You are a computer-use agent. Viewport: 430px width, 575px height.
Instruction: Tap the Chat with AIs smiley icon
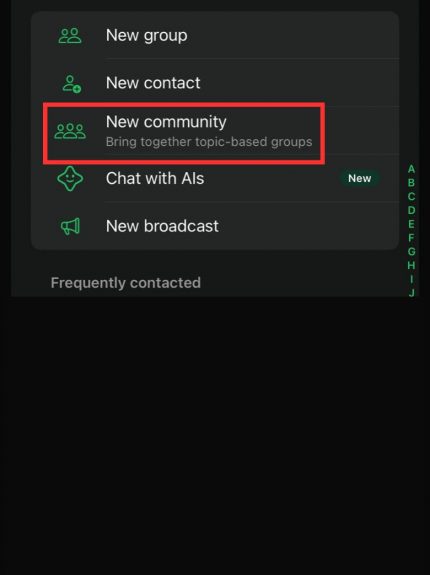pyautogui.click(x=70, y=179)
